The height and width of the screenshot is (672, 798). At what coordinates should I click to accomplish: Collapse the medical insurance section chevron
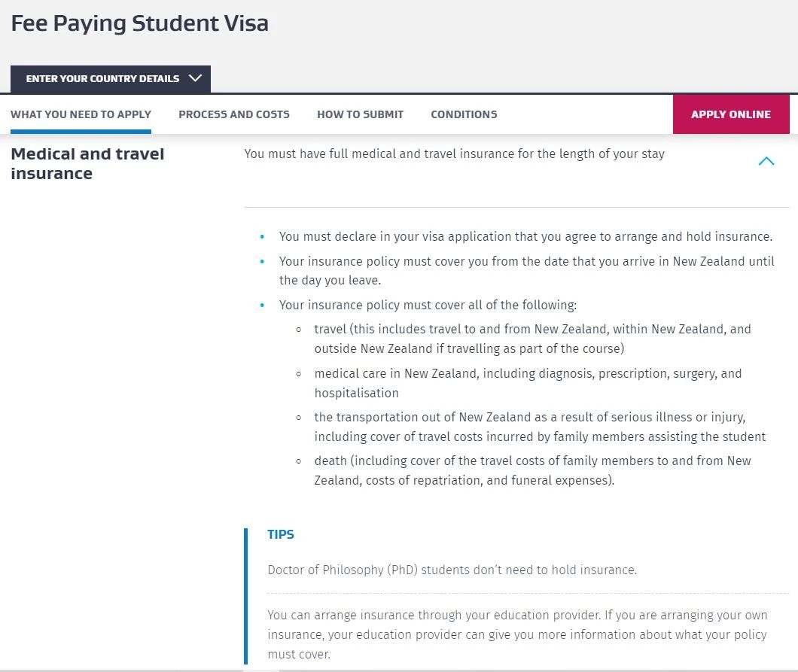[x=766, y=161]
